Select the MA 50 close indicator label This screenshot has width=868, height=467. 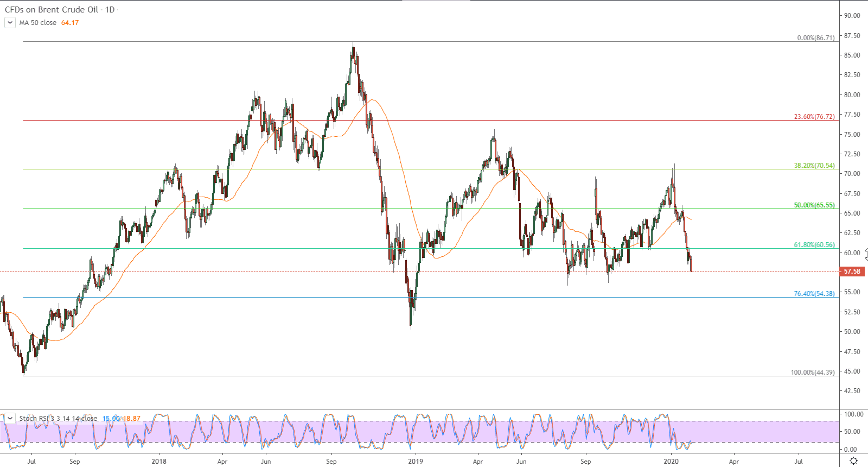coord(38,23)
